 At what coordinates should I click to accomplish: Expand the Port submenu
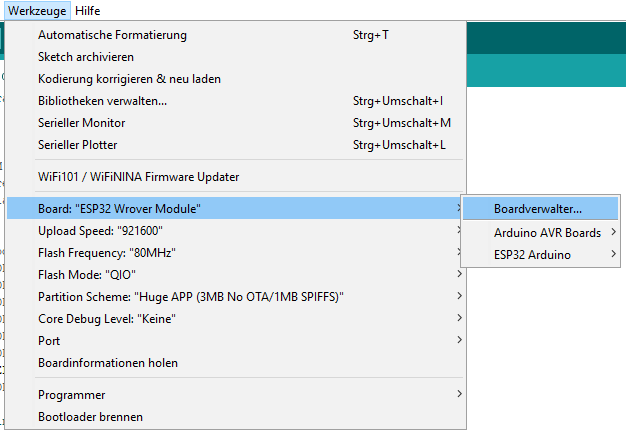click(236, 340)
